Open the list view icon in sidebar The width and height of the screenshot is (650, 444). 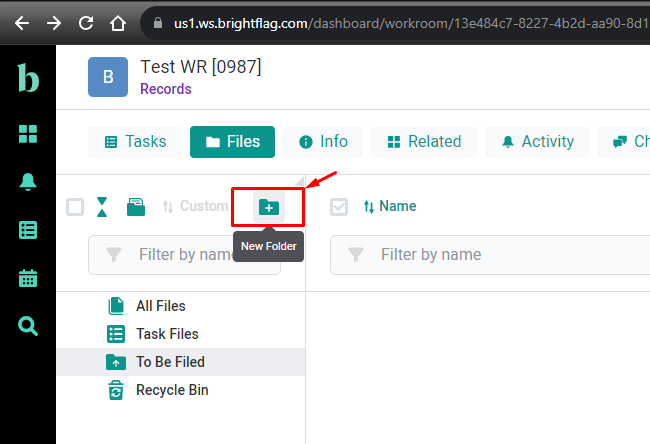coord(28,230)
